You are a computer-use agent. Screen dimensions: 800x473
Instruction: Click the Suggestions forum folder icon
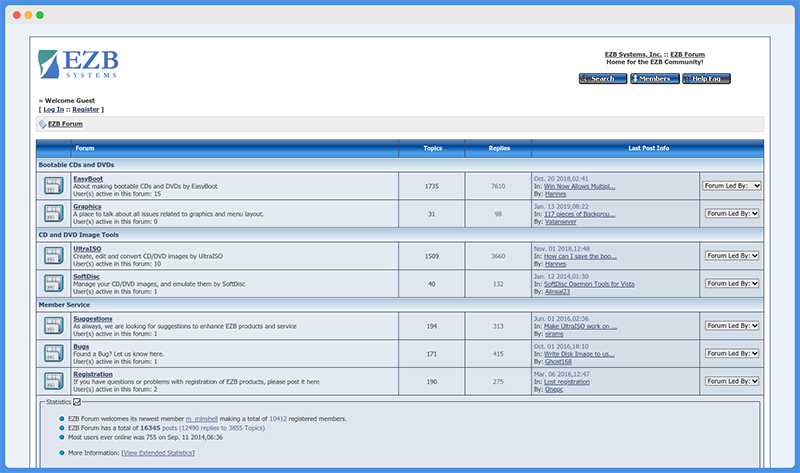[x=54, y=326]
